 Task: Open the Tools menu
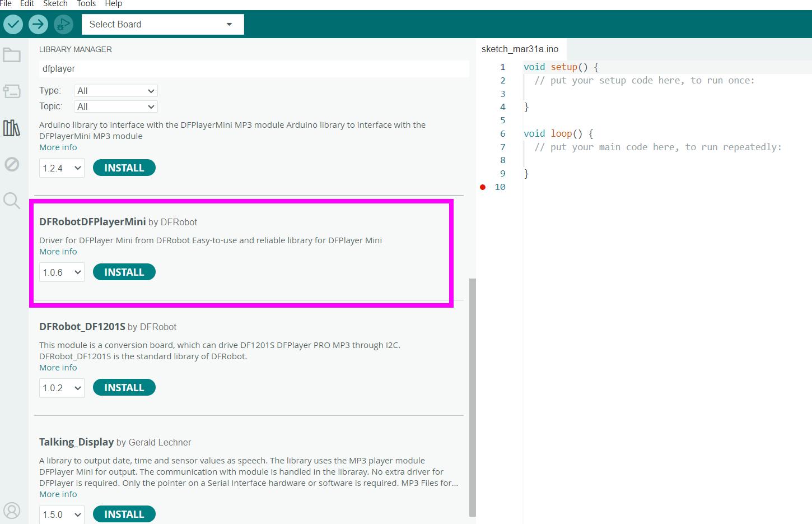86,3
